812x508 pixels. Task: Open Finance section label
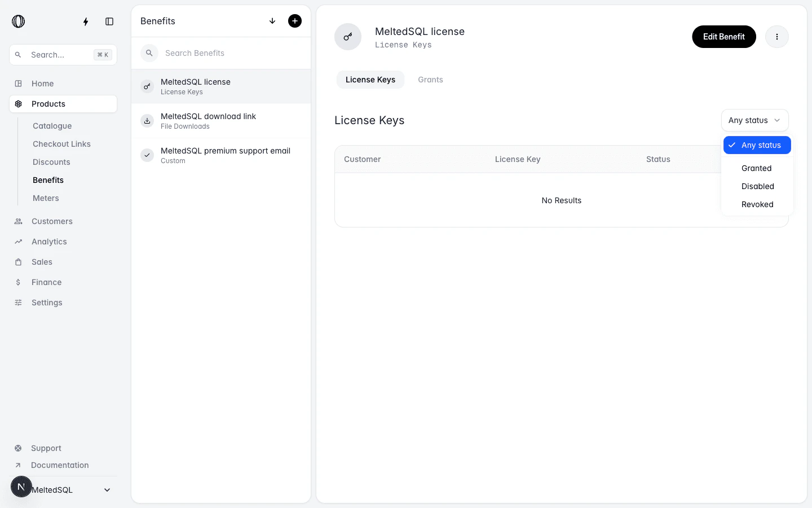tap(46, 282)
